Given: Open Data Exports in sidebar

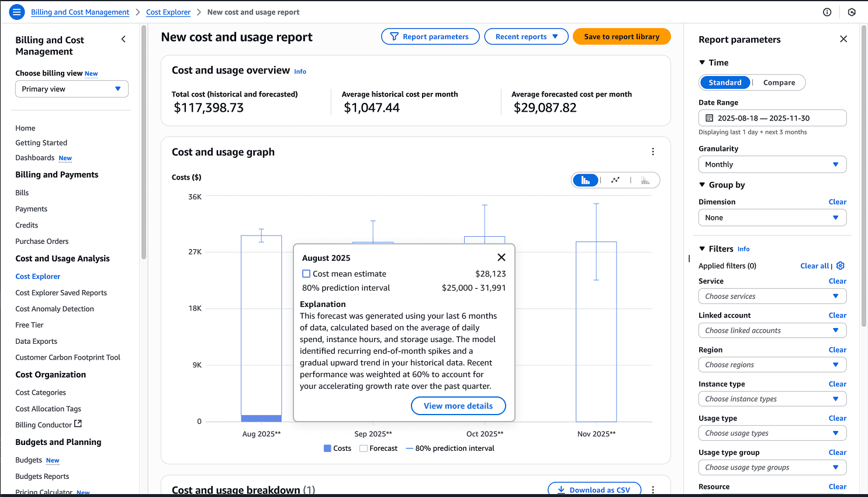Looking at the screenshot, I should pos(36,341).
